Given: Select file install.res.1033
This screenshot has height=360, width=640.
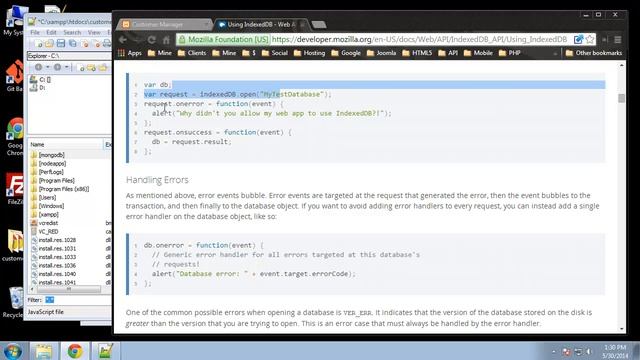Looking at the screenshot, I should coord(53,257).
